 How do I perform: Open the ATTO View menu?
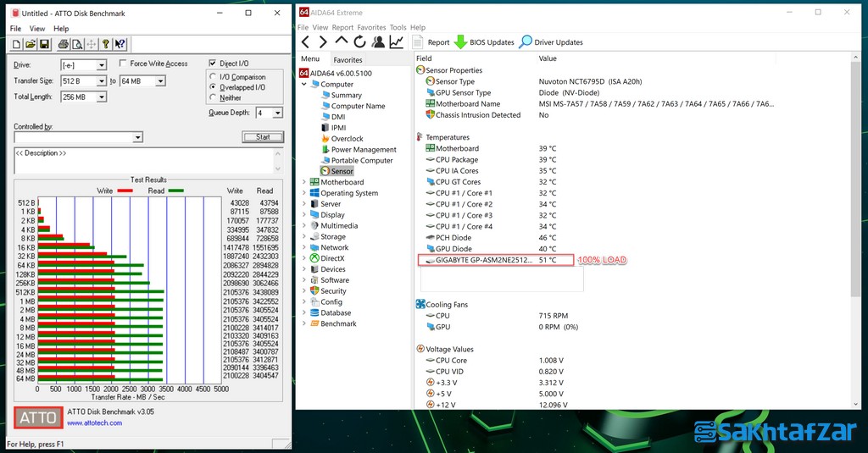pyautogui.click(x=37, y=28)
